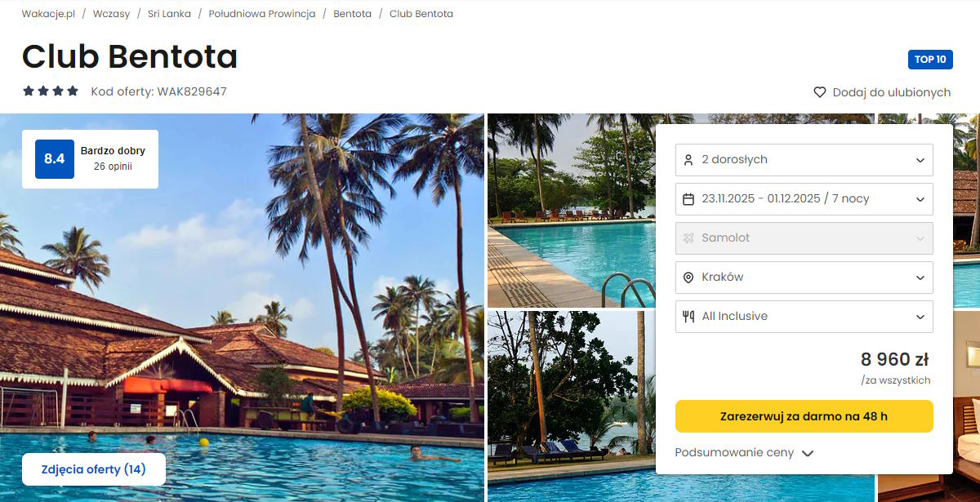This screenshot has height=502, width=980.
Task: Click the airplane icon beside Samolot
Action: coord(688,238)
